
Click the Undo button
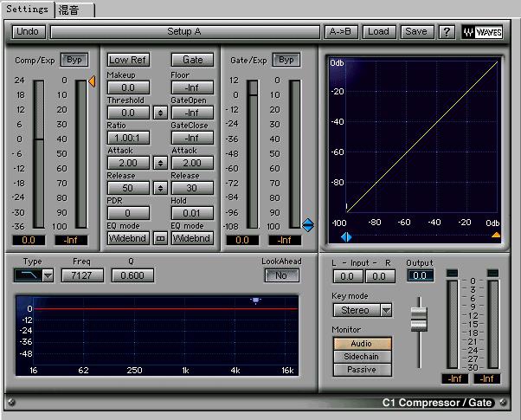29,32
